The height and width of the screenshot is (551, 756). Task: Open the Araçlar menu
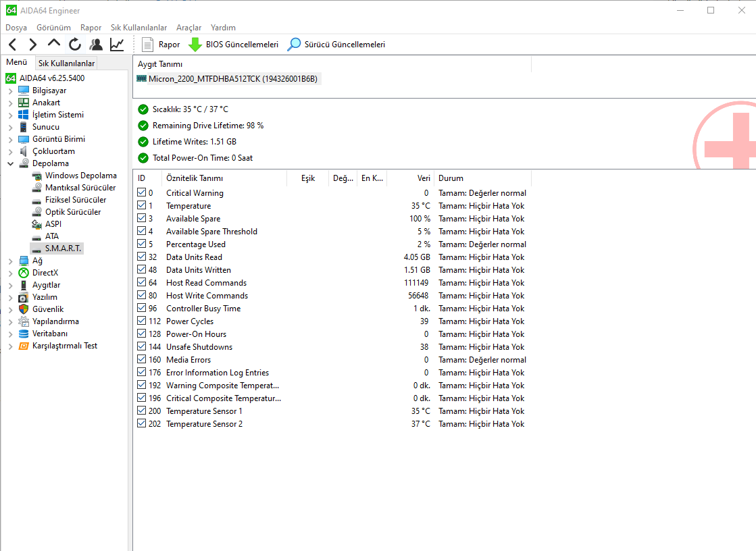[189, 28]
